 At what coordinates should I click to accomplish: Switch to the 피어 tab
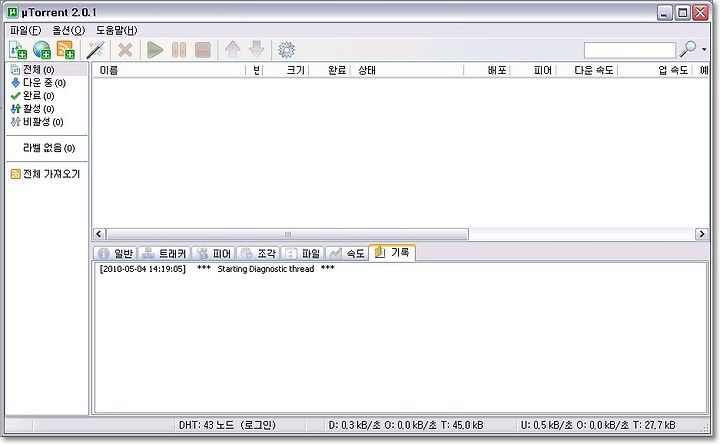click(214, 253)
